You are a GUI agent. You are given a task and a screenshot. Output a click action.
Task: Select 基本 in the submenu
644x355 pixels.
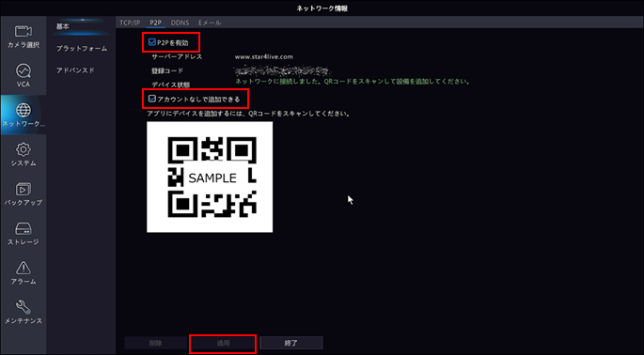pos(63,26)
